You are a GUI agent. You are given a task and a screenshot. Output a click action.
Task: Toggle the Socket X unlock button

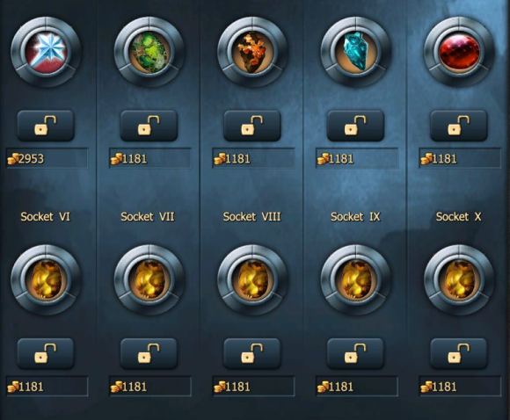point(459,353)
